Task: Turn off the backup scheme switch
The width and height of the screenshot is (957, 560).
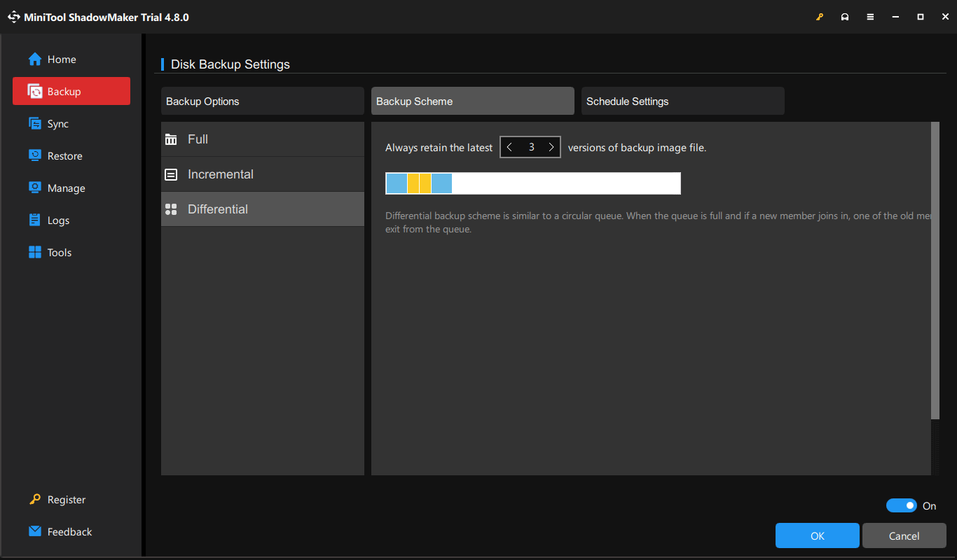Action: [902, 505]
